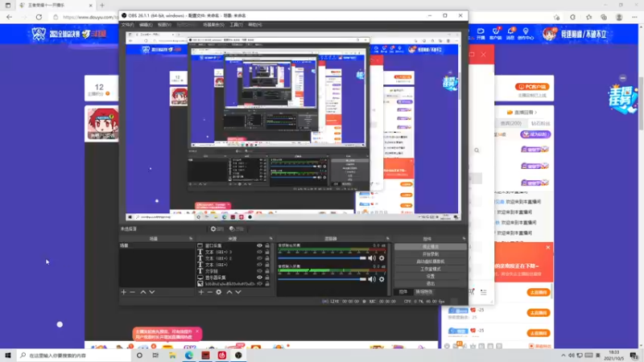Image resolution: width=644 pixels, height=362 pixels.
Task: Click the Windows Start button
Action: [8, 355]
